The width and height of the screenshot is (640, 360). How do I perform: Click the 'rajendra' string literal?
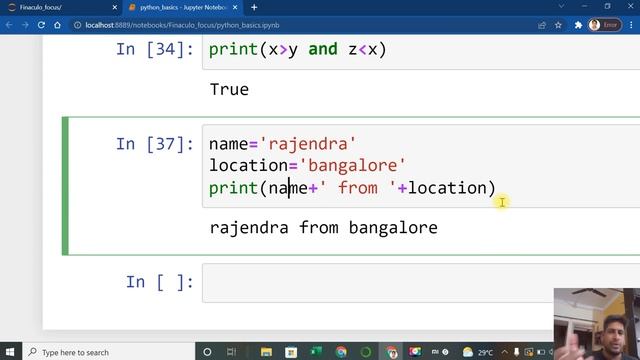pyautogui.click(x=308, y=144)
